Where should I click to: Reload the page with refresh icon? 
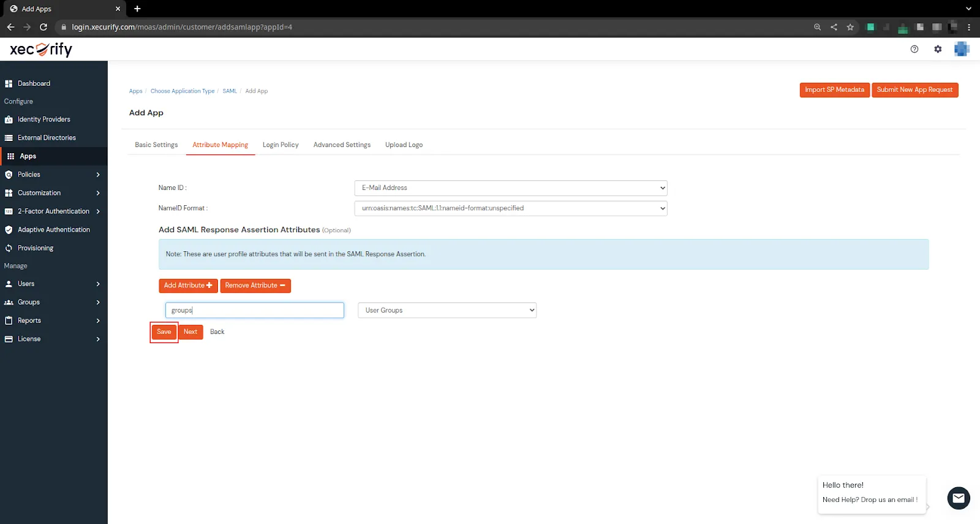43,27
